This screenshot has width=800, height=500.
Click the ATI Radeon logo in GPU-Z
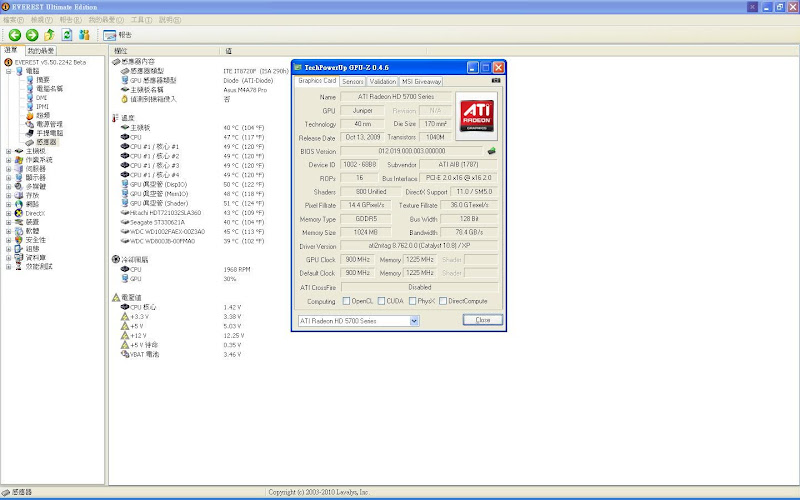pos(477,116)
